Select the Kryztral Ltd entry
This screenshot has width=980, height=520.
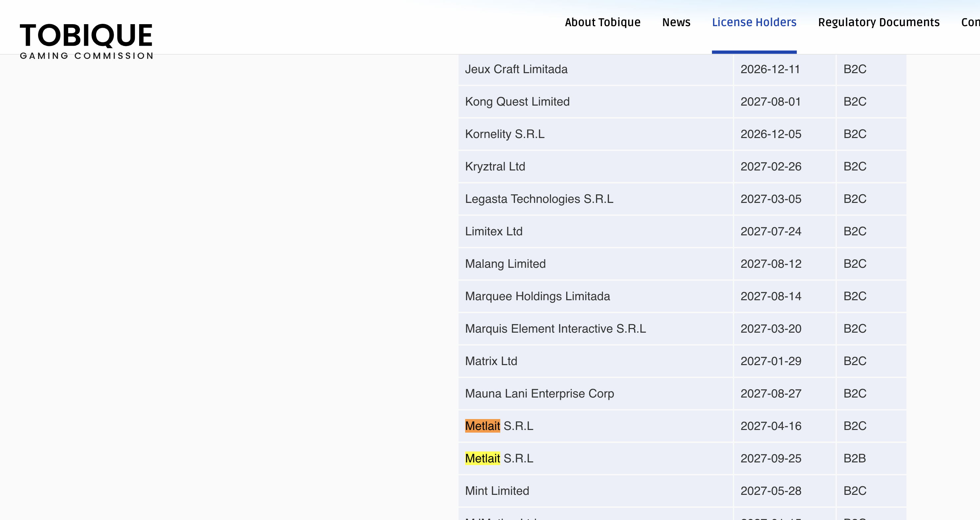pos(495,166)
